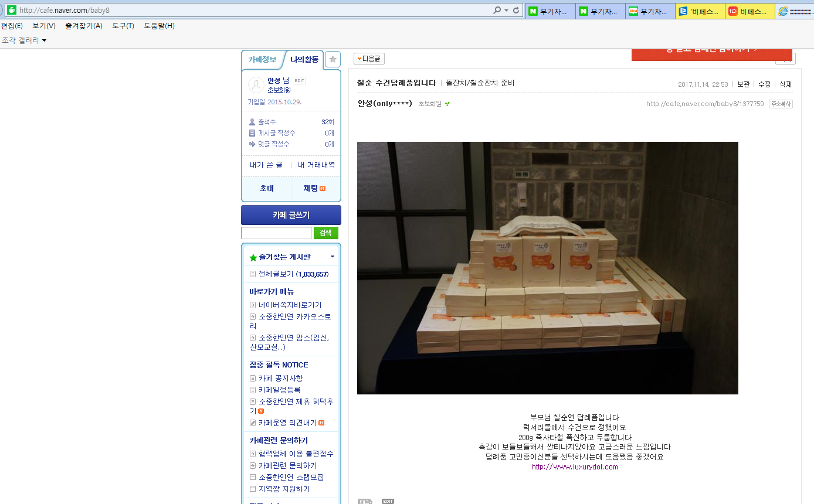The width and height of the screenshot is (814, 504).
Task: Toggle the cafe favorite star button
Action: pyautogui.click(x=333, y=59)
